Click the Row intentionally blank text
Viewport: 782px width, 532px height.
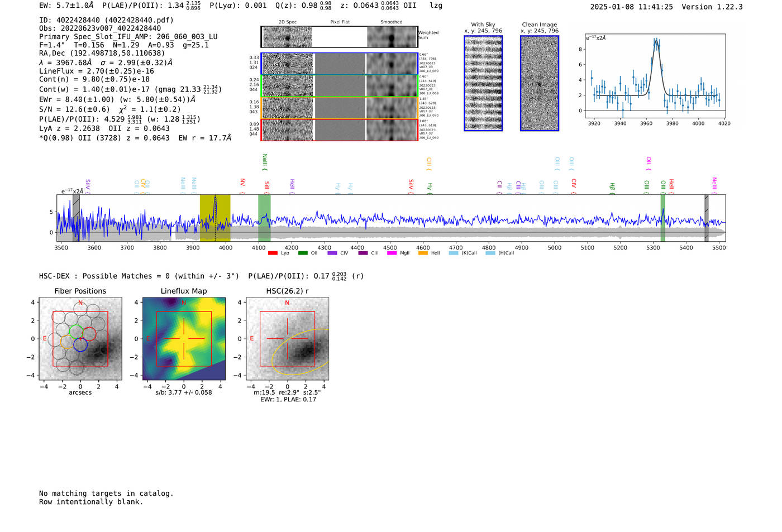[x=91, y=502]
